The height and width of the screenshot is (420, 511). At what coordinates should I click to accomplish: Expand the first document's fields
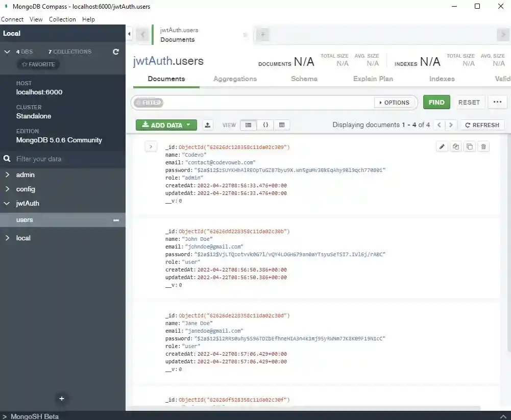click(151, 146)
